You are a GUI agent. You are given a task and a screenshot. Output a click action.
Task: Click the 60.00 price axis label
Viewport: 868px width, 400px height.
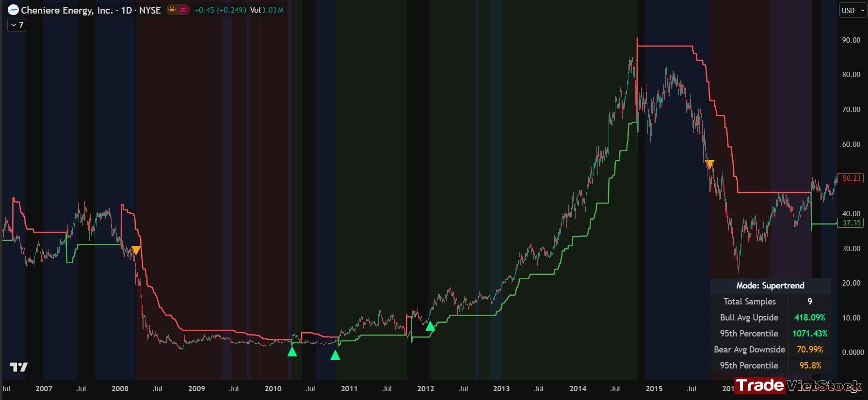tap(851, 144)
